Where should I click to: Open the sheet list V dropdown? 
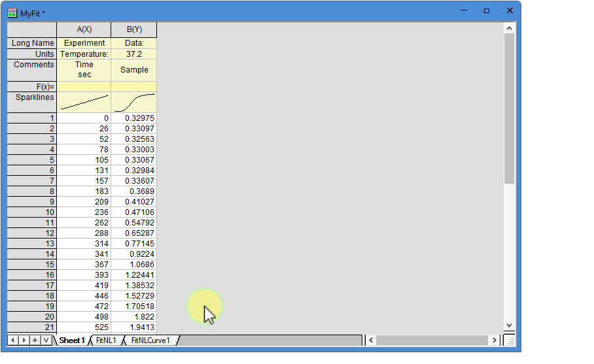pyautogui.click(x=46, y=340)
